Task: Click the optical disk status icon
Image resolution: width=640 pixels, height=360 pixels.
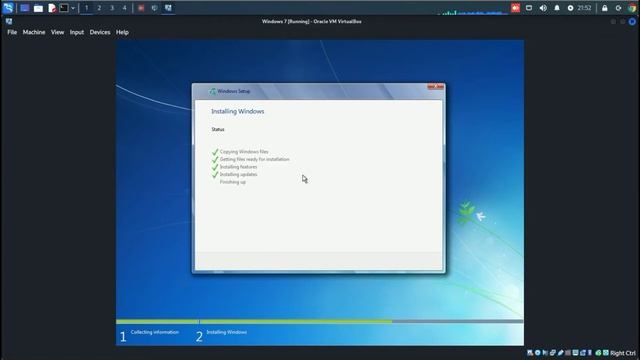Action: pos(538,353)
